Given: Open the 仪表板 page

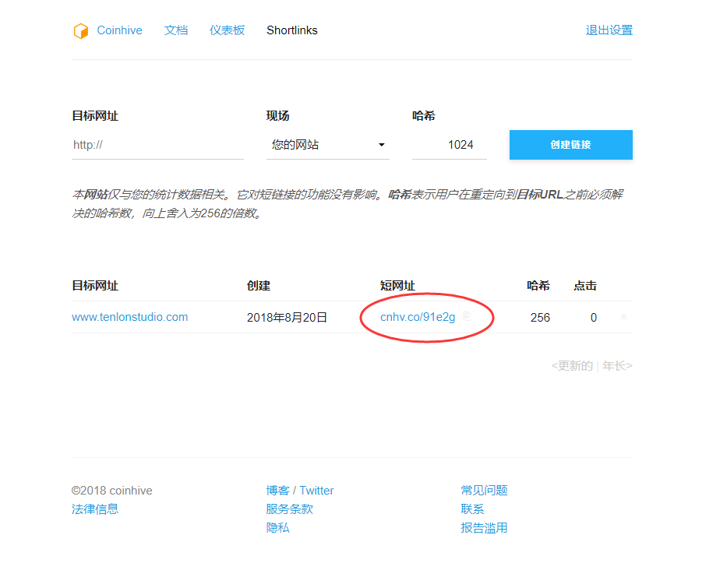Looking at the screenshot, I should click(227, 30).
